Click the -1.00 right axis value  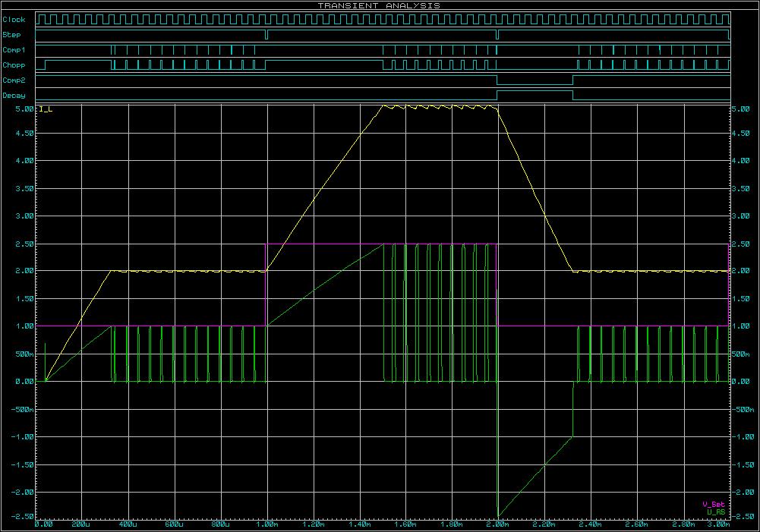(742, 436)
